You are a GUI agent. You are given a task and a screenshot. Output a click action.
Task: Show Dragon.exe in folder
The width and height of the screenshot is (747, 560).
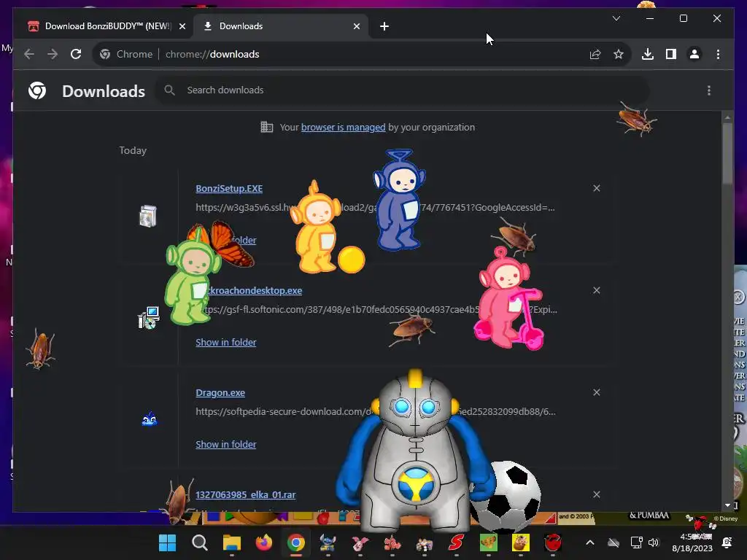[226, 444]
